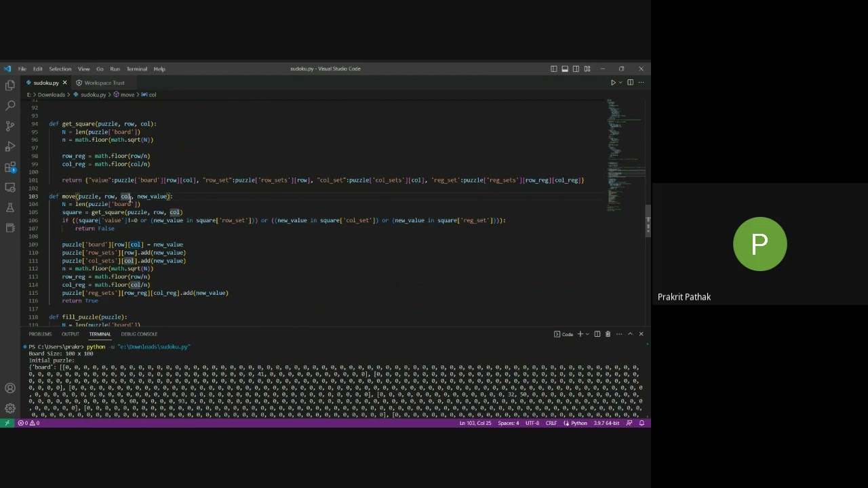Open errors and warnings count in status bar
The height and width of the screenshot is (488, 868).
click(x=28, y=423)
